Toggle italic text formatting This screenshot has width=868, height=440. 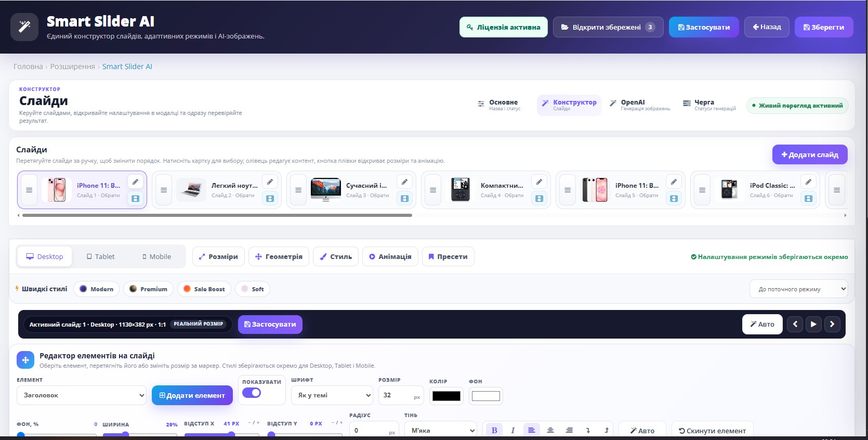pos(513,430)
